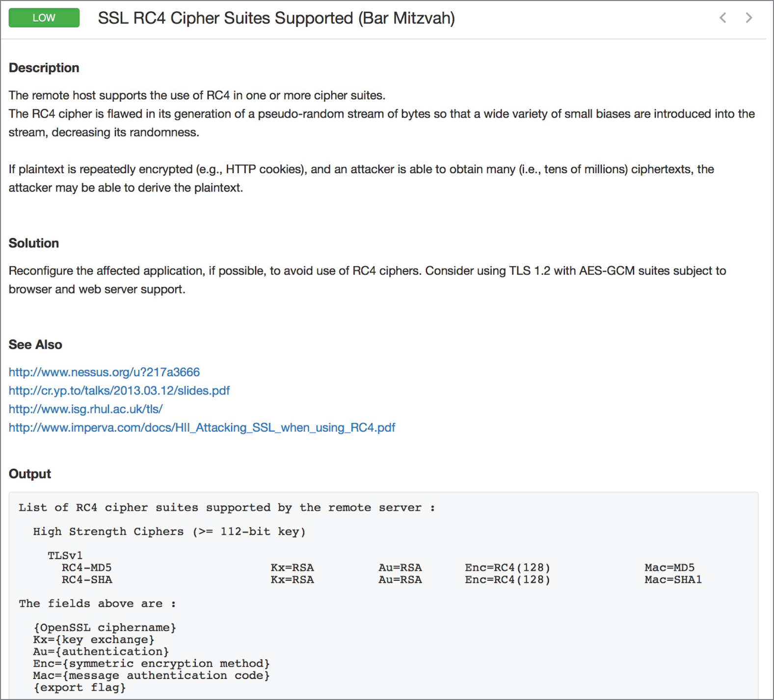The width and height of the screenshot is (774, 700).
Task: Click the TLSv1 label in output
Action: pos(65,556)
